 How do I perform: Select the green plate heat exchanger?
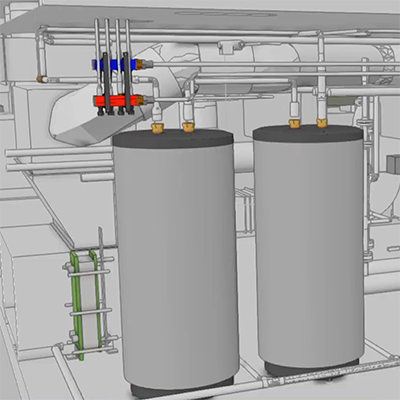[85, 305]
